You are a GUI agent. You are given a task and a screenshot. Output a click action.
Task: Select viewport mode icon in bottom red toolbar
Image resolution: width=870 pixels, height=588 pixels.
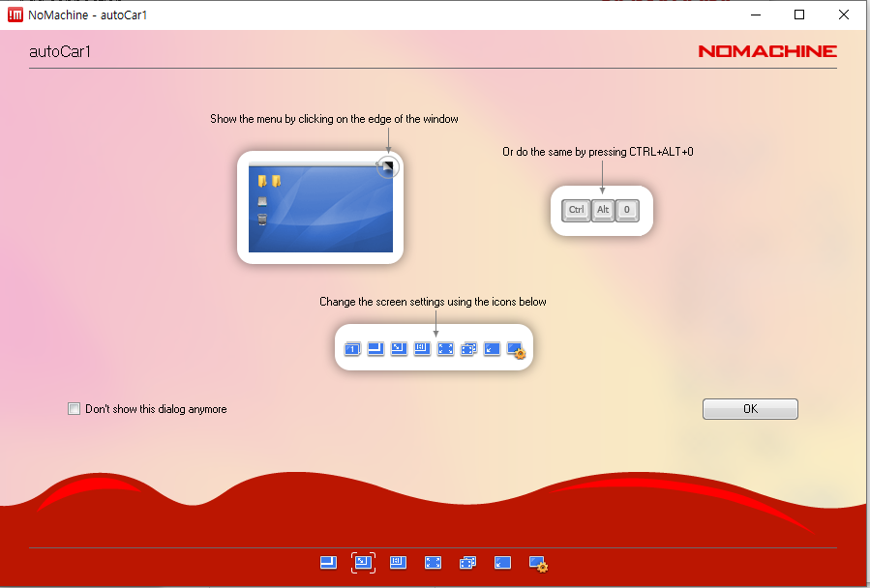point(328,562)
